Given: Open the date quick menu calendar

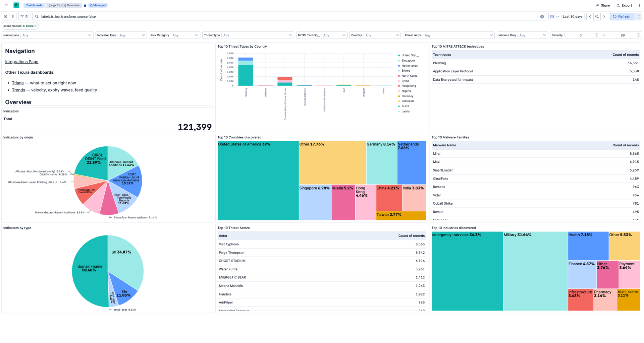Looking at the screenshot, I should 554,16.
